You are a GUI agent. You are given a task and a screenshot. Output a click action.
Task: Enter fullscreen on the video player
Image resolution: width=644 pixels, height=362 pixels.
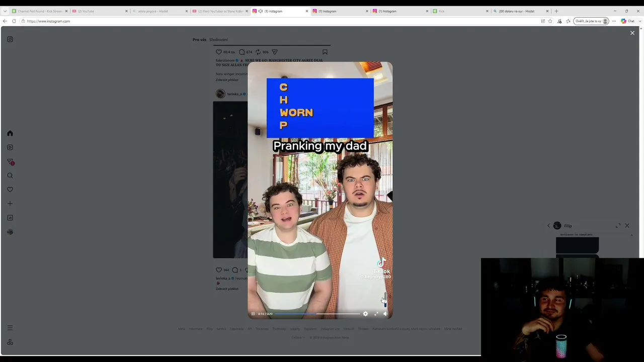click(x=376, y=314)
